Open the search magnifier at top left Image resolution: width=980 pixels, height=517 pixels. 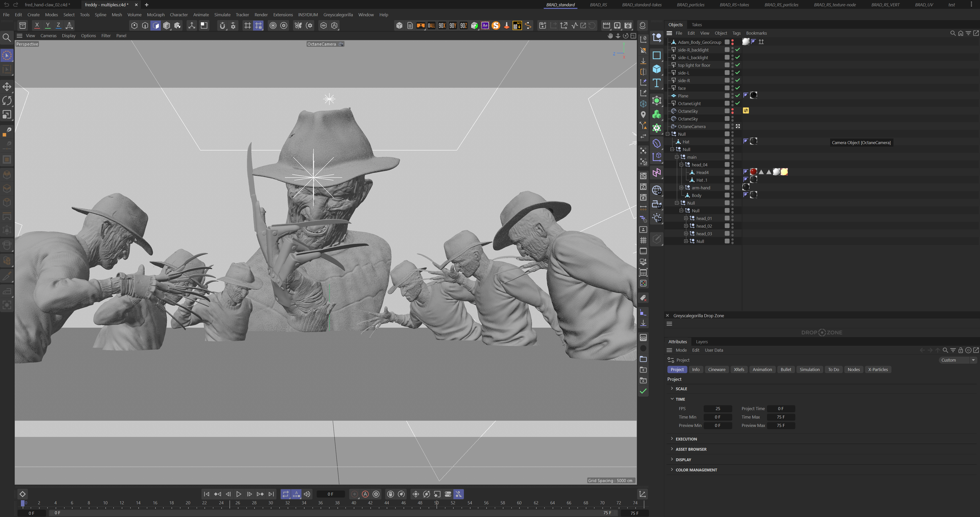(7, 38)
